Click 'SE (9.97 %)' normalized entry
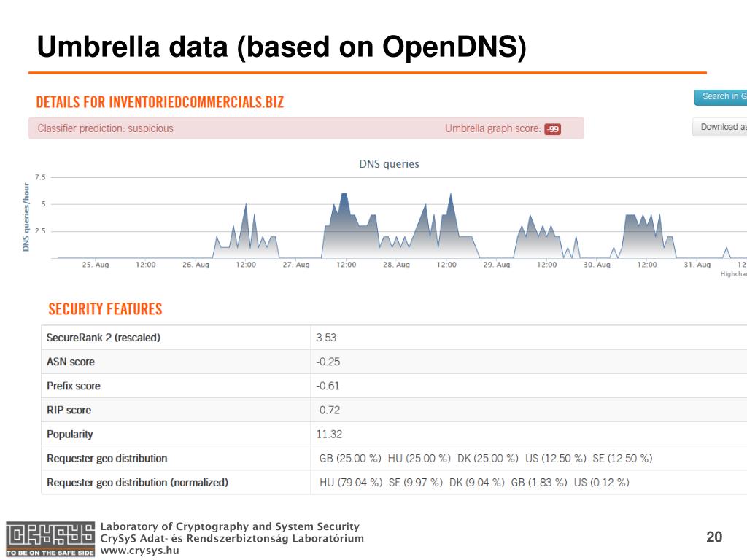The image size is (747, 560). [x=415, y=483]
